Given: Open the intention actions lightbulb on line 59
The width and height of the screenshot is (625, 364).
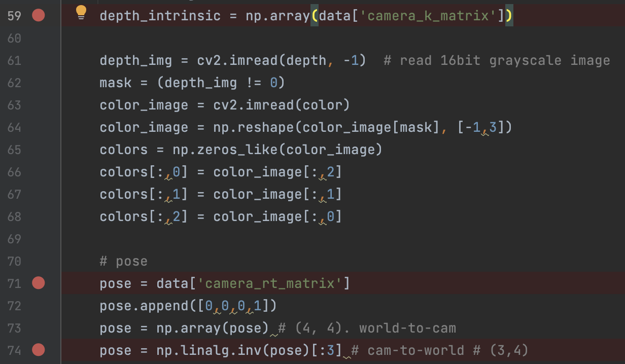Looking at the screenshot, I should point(81,14).
